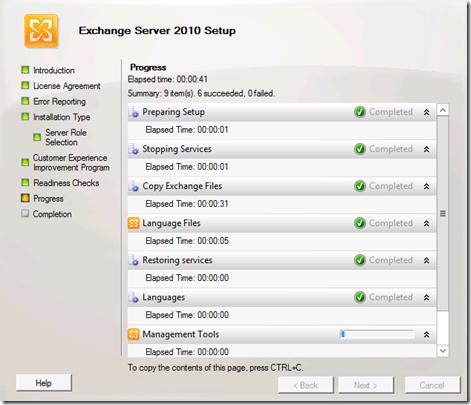Collapse the Preparing Setup section
Screen dimensions: 471x405
click(426, 112)
